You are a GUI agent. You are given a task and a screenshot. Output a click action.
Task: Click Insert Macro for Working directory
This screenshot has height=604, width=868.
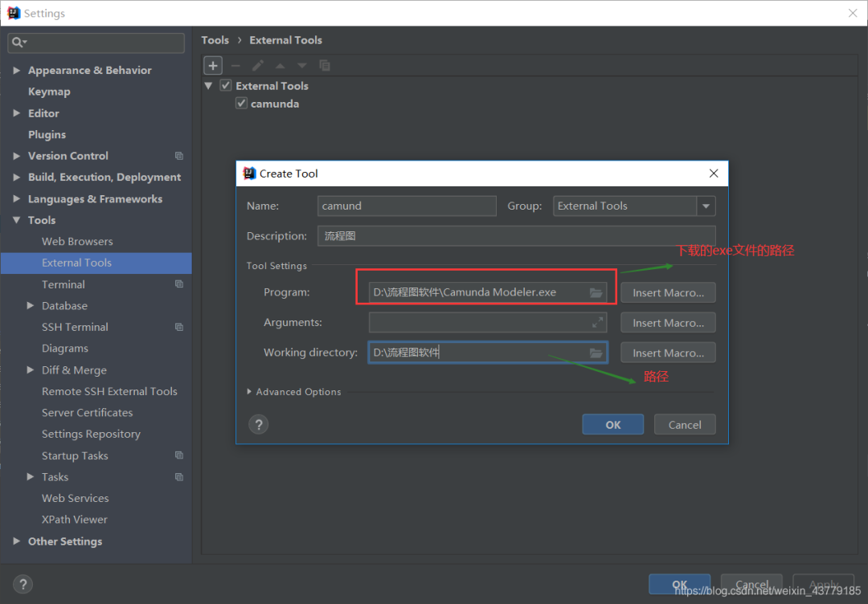tap(668, 353)
